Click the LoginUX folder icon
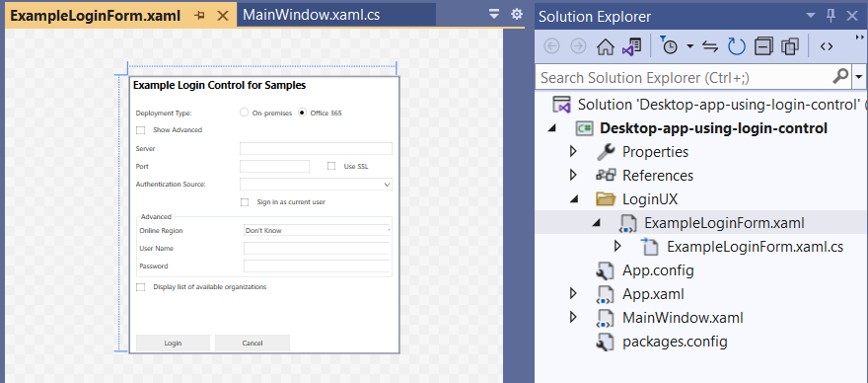This screenshot has width=868, height=383. [606, 198]
